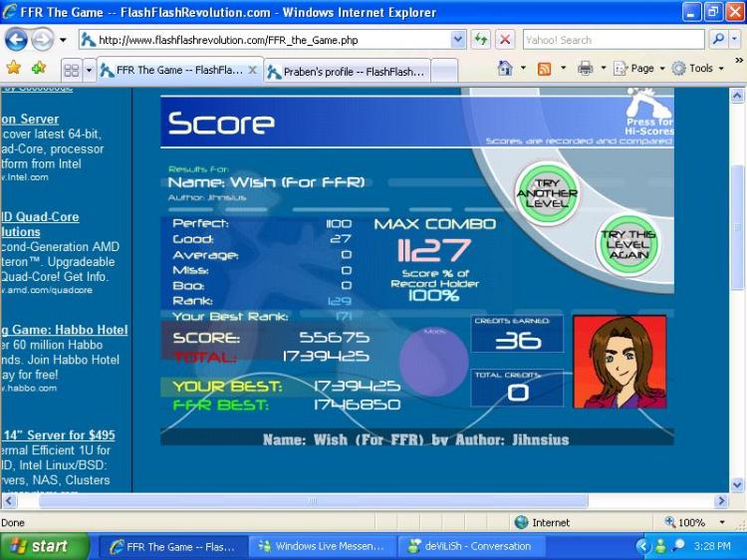
Task: Open Favorites Center star icon
Action: (14, 68)
